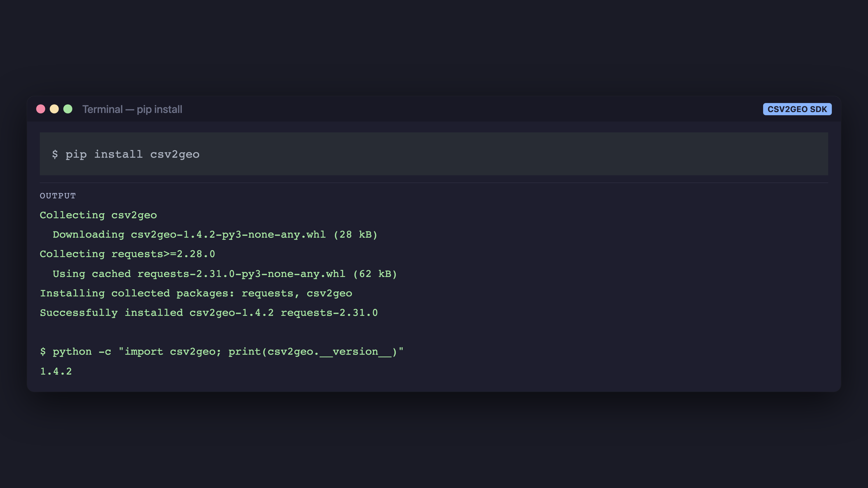This screenshot has width=868, height=488.
Task: Click the yellow minimize window dot
Action: click(x=54, y=109)
